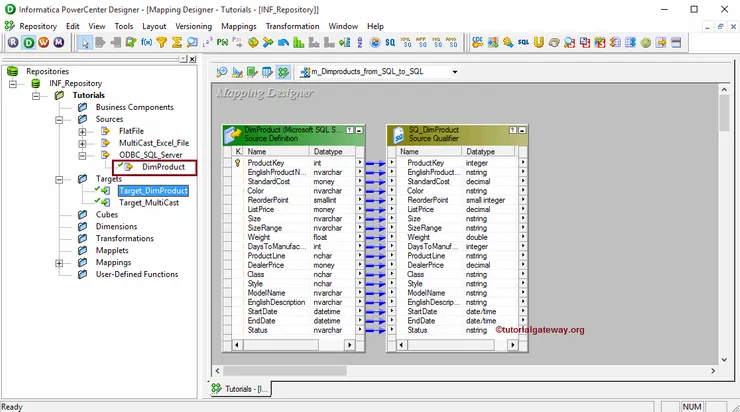Image resolution: width=740 pixels, height=412 pixels.
Task: Open Target Designer tool icon above workspace
Action: (237, 72)
